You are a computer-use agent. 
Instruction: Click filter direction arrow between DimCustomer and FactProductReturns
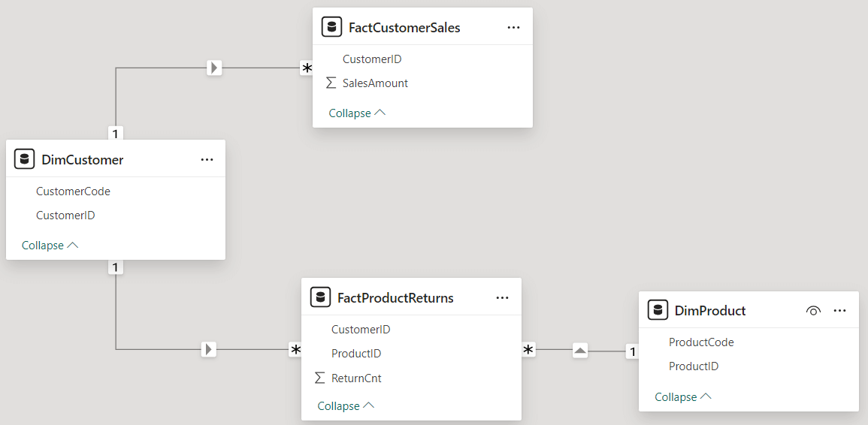209,349
